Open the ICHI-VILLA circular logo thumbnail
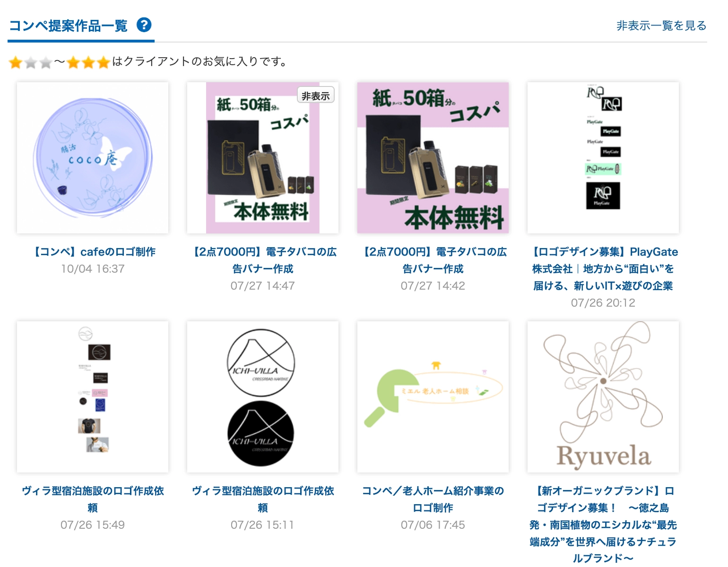 (x=263, y=397)
